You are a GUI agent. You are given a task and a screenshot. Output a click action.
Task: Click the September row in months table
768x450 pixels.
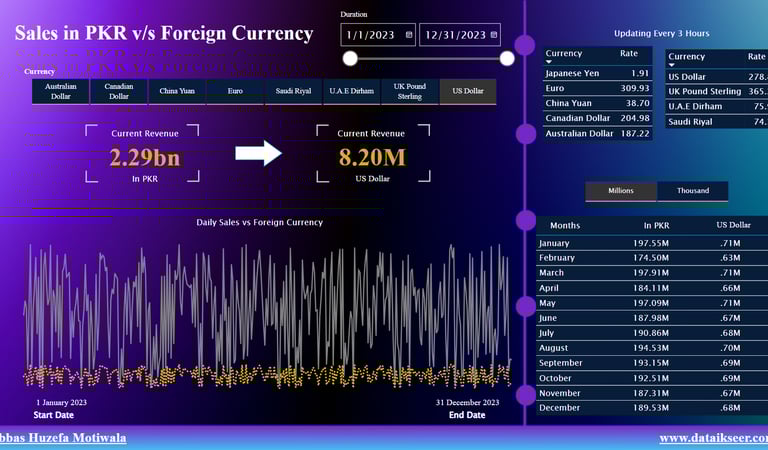coord(652,363)
